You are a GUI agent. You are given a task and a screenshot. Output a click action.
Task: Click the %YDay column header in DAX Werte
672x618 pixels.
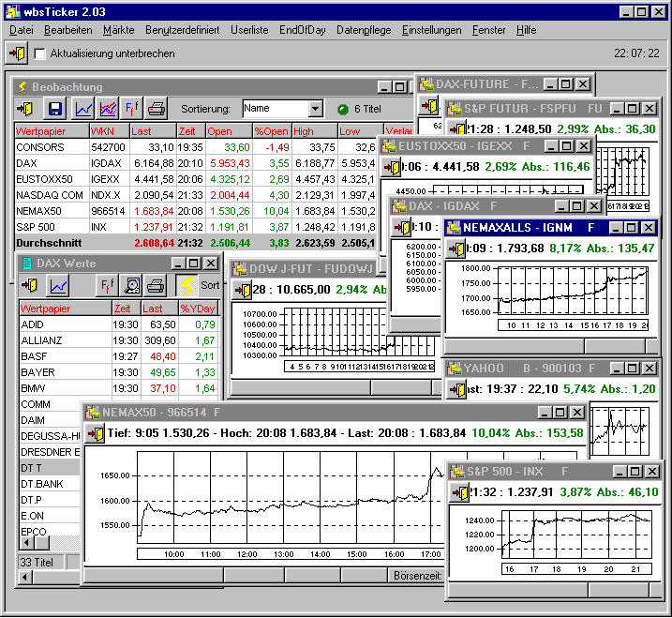[x=197, y=309]
